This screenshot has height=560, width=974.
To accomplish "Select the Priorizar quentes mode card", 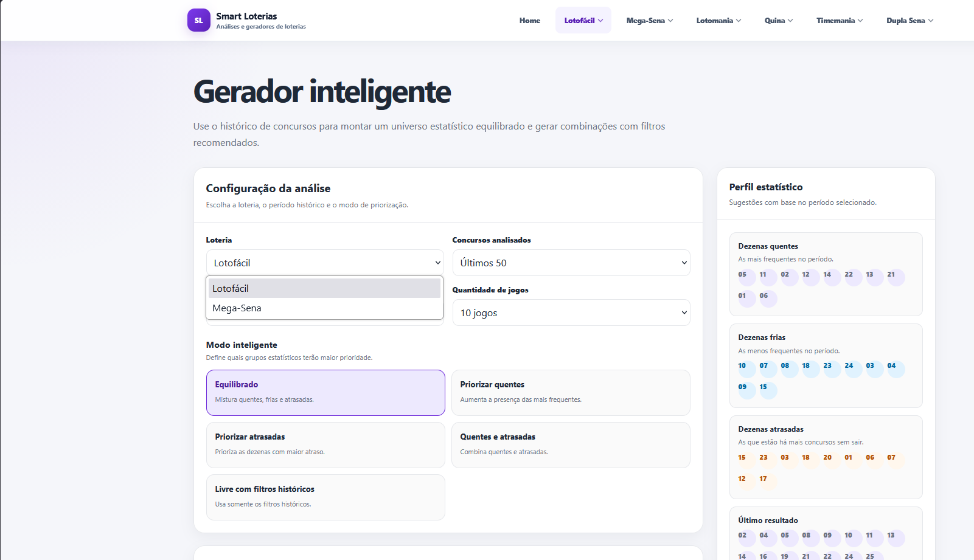I will [x=571, y=393].
